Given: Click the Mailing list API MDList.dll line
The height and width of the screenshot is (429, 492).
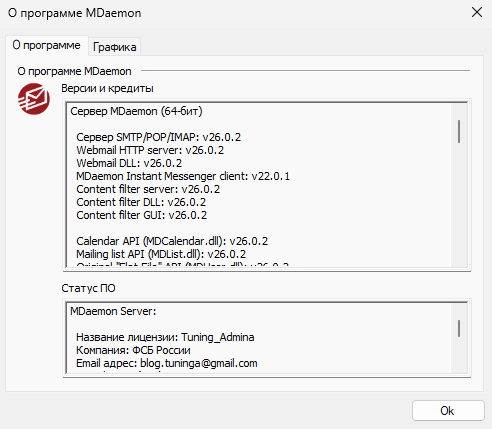Looking at the screenshot, I should coord(161,254).
